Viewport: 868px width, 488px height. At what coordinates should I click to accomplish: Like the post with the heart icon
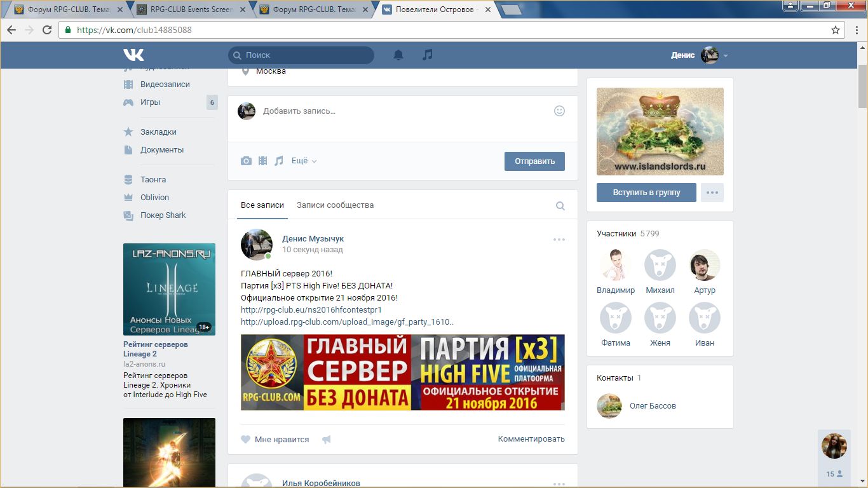click(246, 439)
